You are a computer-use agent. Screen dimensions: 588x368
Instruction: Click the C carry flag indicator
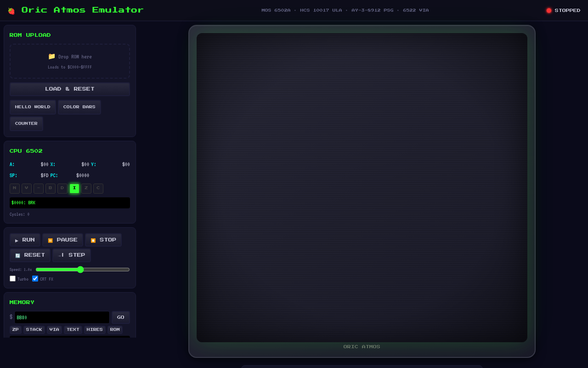(x=98, y=189)
